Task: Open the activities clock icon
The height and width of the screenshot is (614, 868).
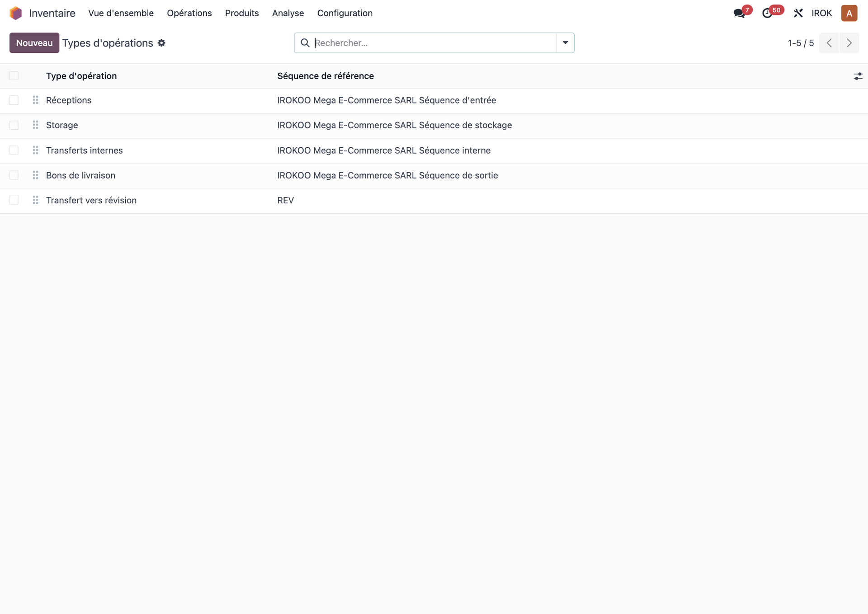Action: (767, 13)
